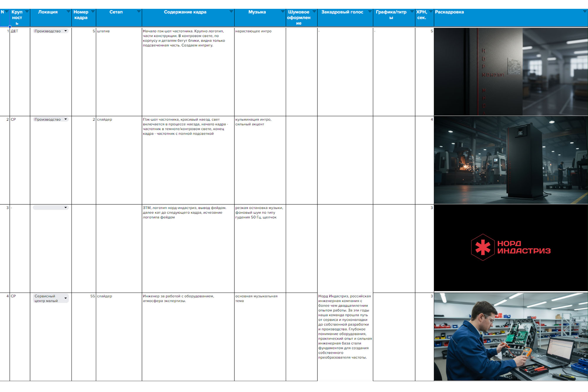Click the слайдер cell in row 2
Image resolution: width=588 pixels, height=392 pixels.
[119, 160]
